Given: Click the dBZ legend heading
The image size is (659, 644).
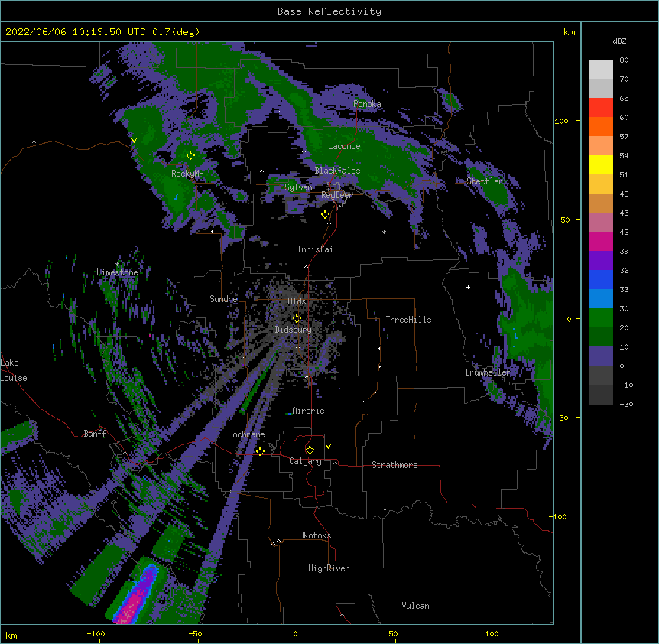Looking at the screenshot, I should tap(619, 41).
